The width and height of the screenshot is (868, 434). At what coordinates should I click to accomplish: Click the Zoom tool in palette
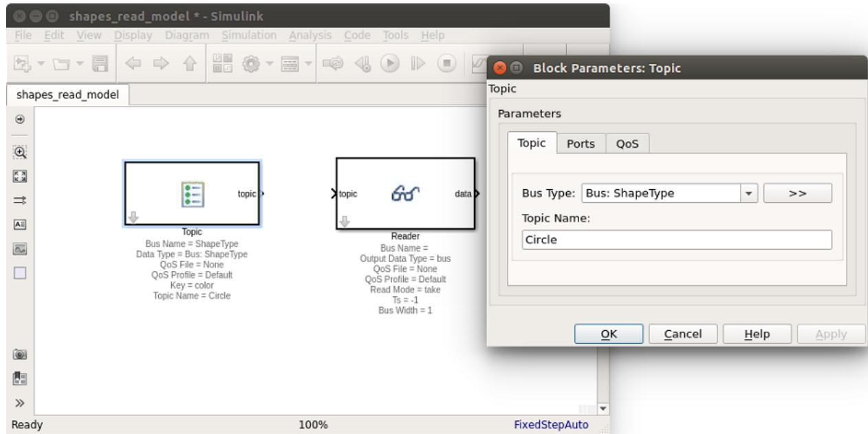[x=20, y=151]
